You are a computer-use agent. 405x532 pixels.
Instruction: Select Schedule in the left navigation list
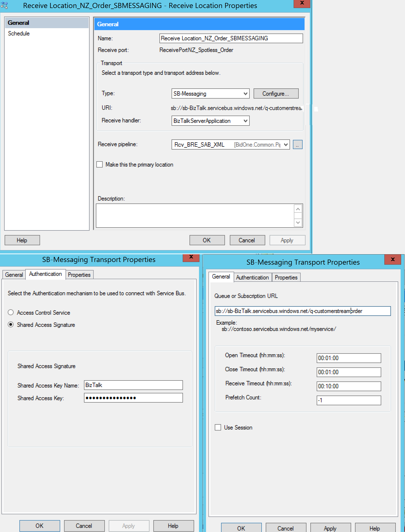pyautogui.click(x=19, y=34)
